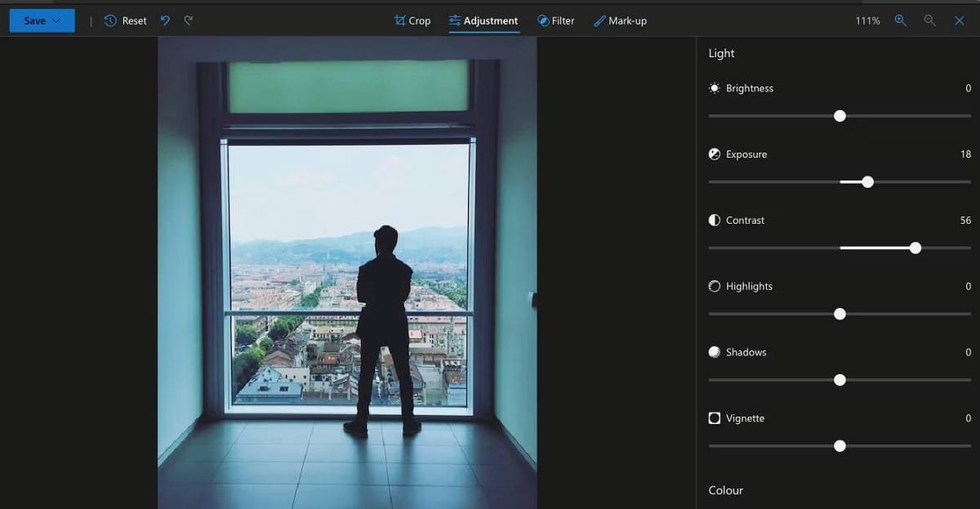Undo the last edit

pyautogui.click(x=163, y=20)
